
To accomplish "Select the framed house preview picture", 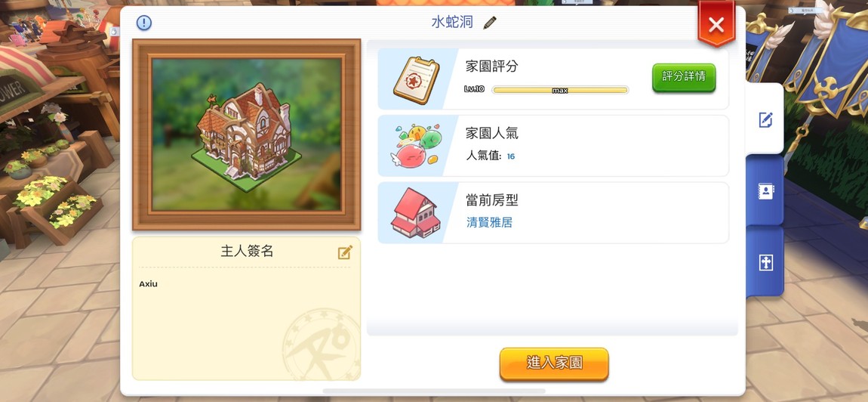I will tap(246, 135).
